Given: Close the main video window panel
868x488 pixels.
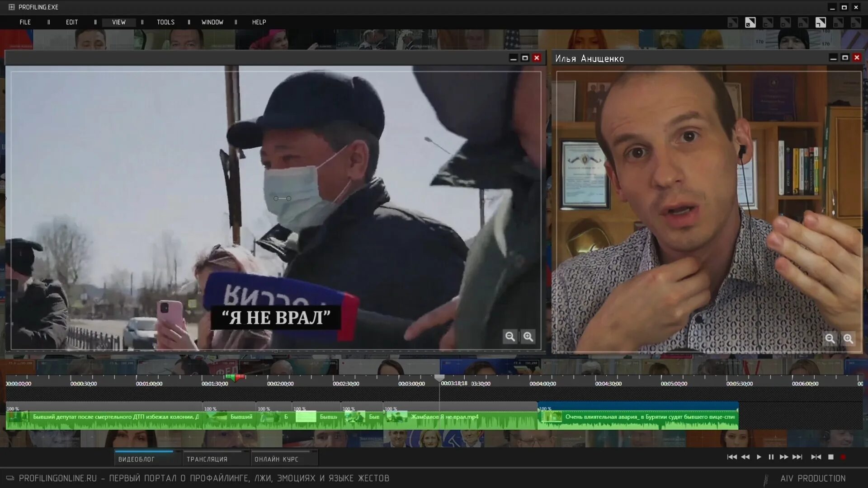Looking at the screenshot, I should 537,58.
